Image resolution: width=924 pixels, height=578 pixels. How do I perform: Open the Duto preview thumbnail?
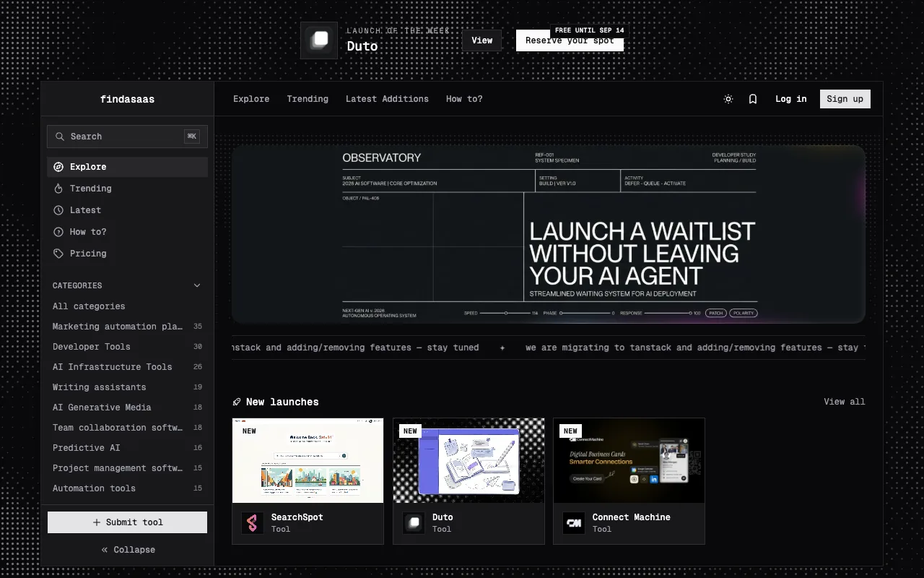click(468, 460)
